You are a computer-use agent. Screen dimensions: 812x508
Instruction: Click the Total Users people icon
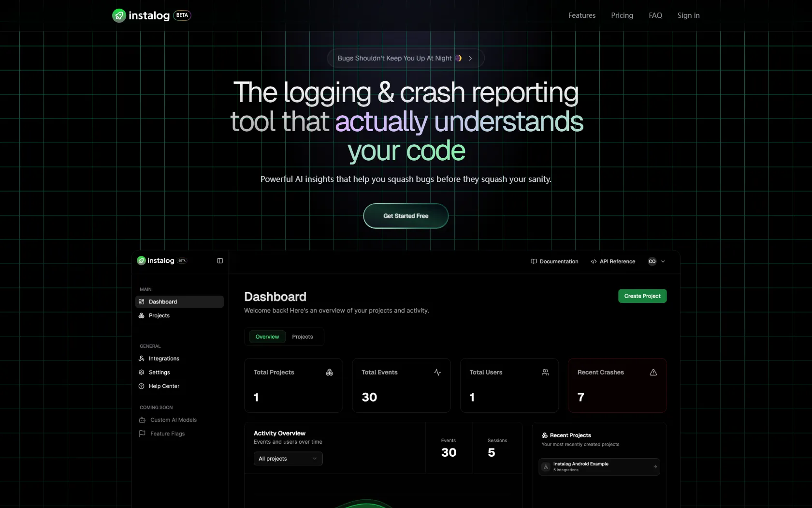pos(545,373)
